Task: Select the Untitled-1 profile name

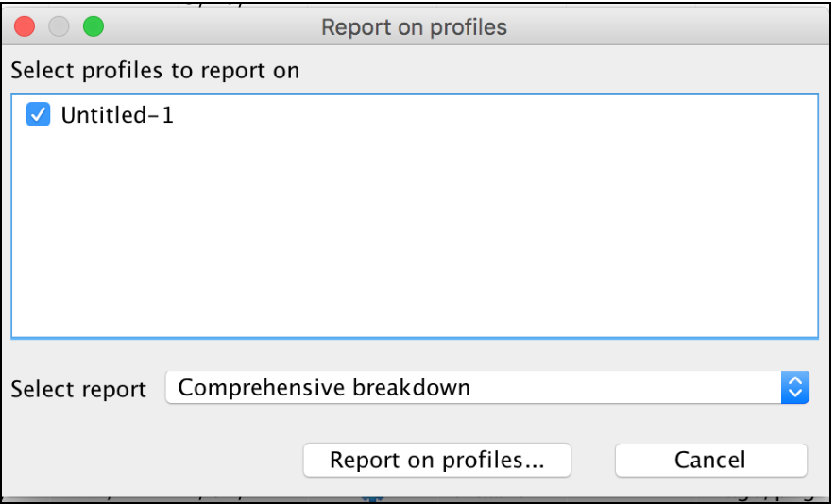Action: [117, 115]
